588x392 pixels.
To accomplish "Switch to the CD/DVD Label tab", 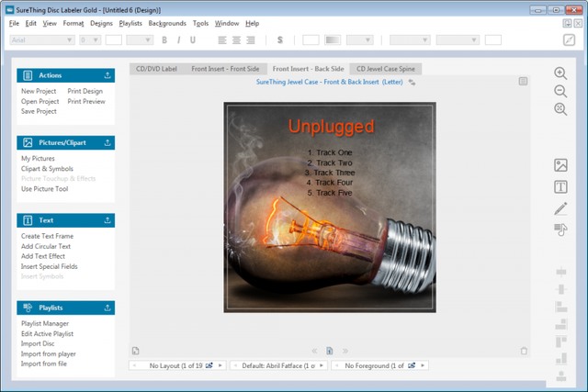I will (156, 69).
